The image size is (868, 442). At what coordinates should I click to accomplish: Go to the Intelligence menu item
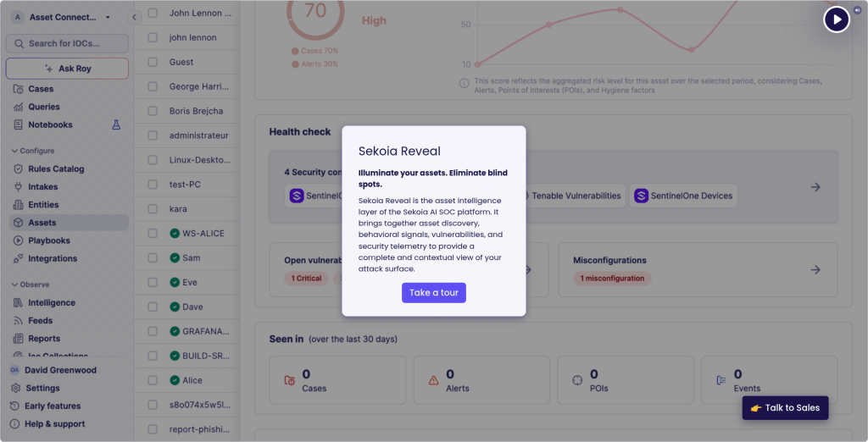click(52, 302)
